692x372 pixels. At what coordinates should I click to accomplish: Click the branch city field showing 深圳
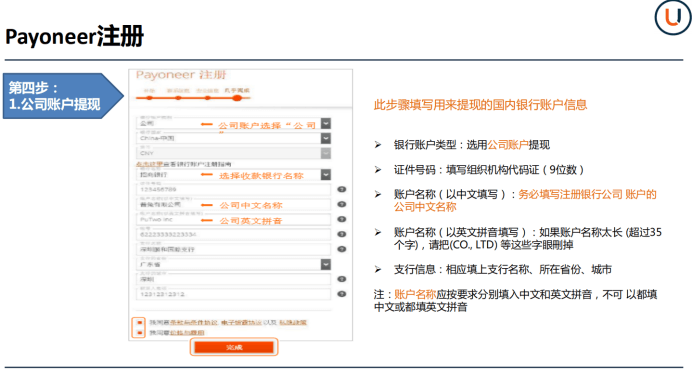coord(233,279)
